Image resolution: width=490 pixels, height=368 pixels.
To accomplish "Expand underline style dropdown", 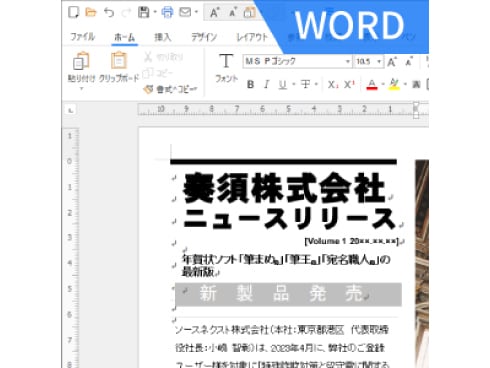I will [294, 85].
